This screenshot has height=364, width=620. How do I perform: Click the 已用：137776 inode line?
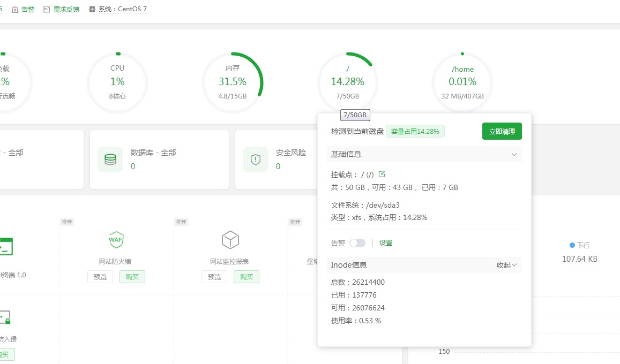[354, 295]
